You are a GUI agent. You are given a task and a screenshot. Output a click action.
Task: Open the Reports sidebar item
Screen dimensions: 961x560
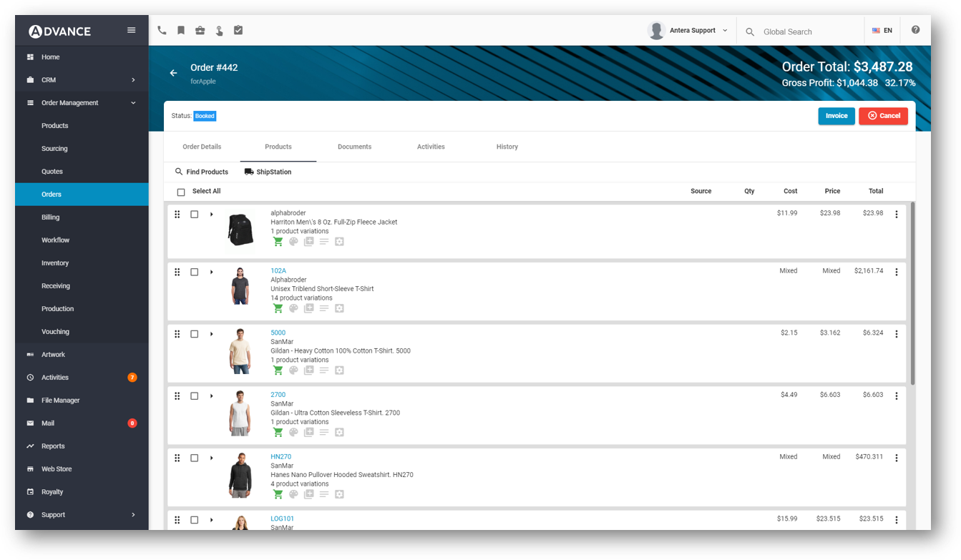82,446
